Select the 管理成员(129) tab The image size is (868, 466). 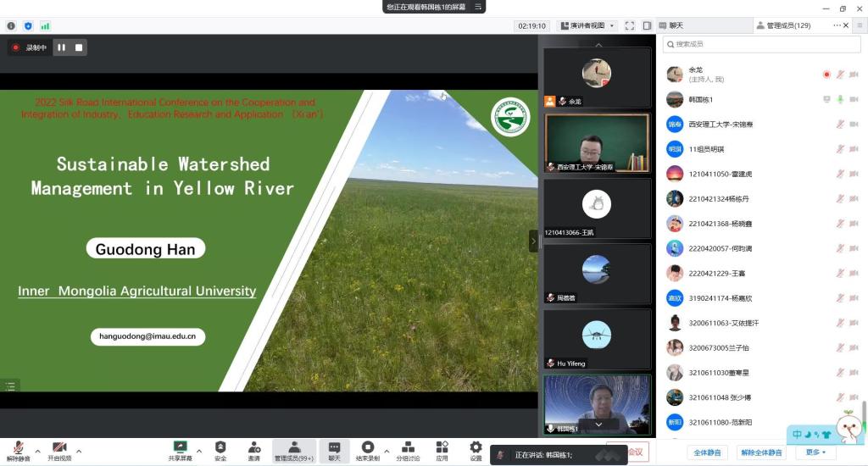[x=788, y=25]
